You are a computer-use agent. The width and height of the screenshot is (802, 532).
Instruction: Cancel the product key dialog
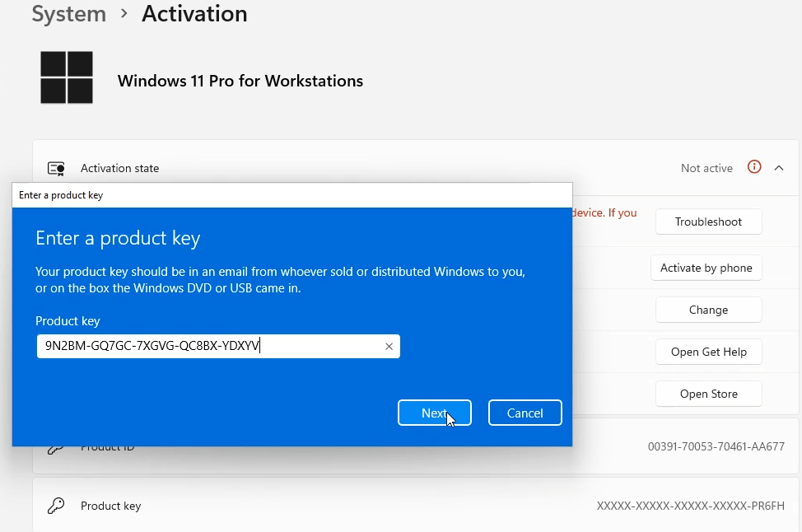pos(525,413)
